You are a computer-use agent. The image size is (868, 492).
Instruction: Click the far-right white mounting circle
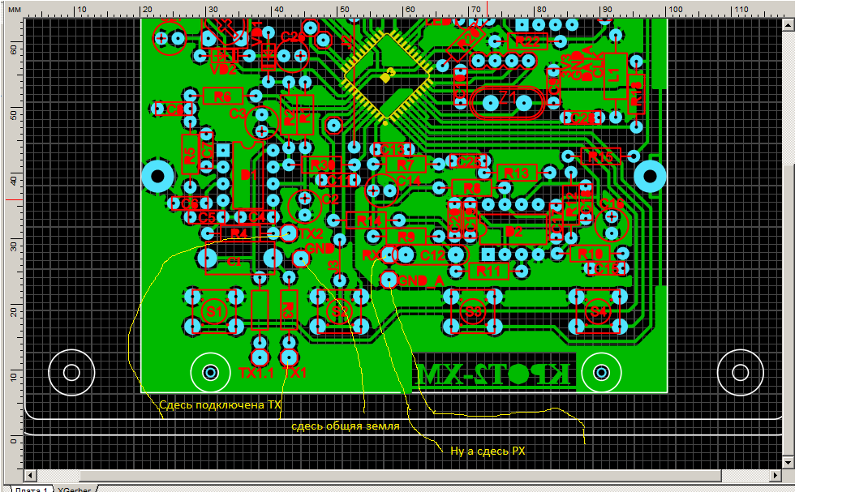[x=740, y=373]
